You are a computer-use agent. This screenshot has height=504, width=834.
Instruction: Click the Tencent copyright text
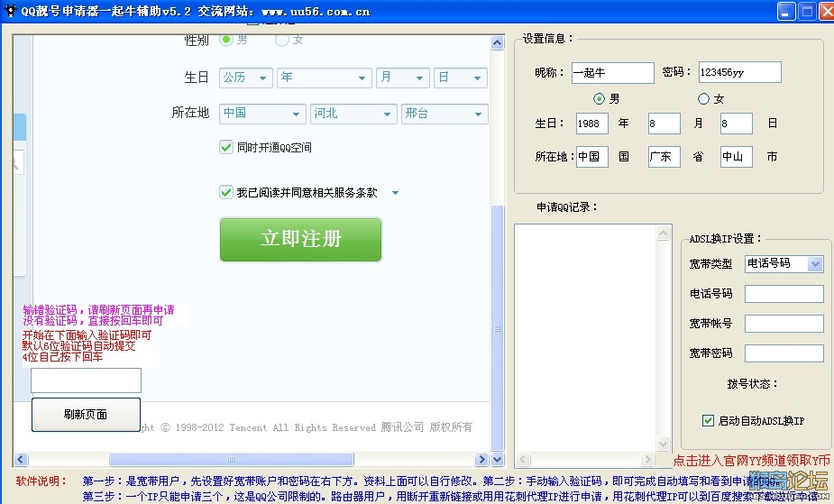tap(307, 426)
